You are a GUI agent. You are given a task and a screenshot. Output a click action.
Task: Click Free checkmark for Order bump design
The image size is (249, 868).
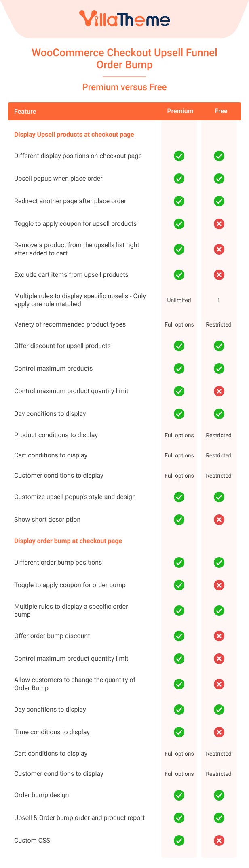coord(219,795)
